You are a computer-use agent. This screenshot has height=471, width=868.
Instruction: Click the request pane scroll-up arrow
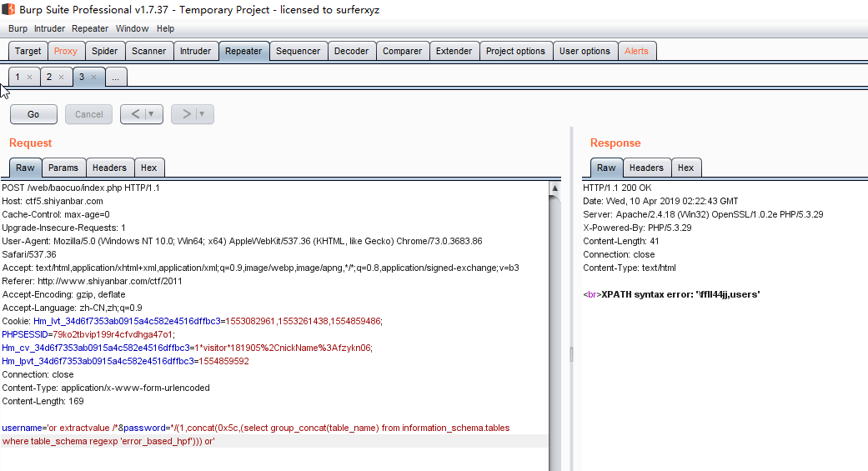[x=554, y=188]
